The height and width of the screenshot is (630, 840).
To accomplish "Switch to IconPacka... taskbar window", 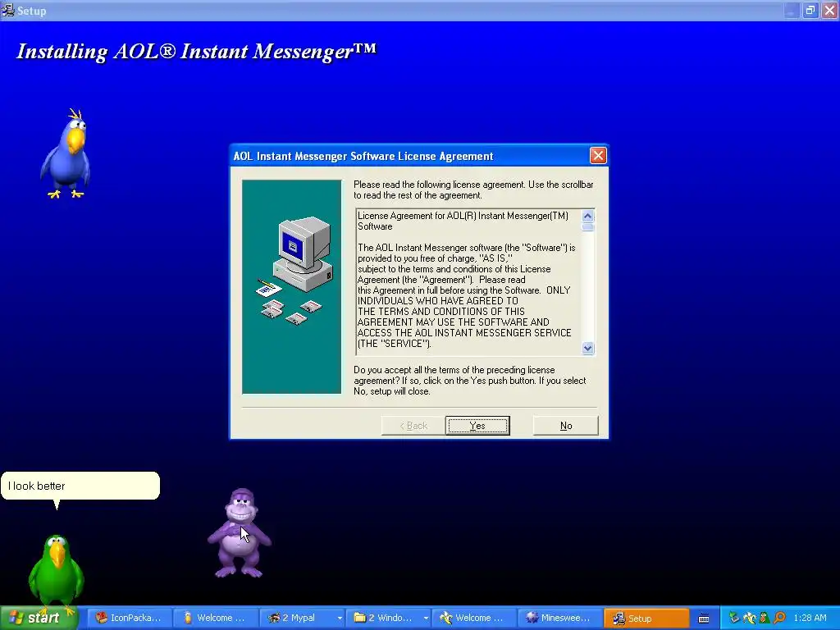I will [129, 618].
